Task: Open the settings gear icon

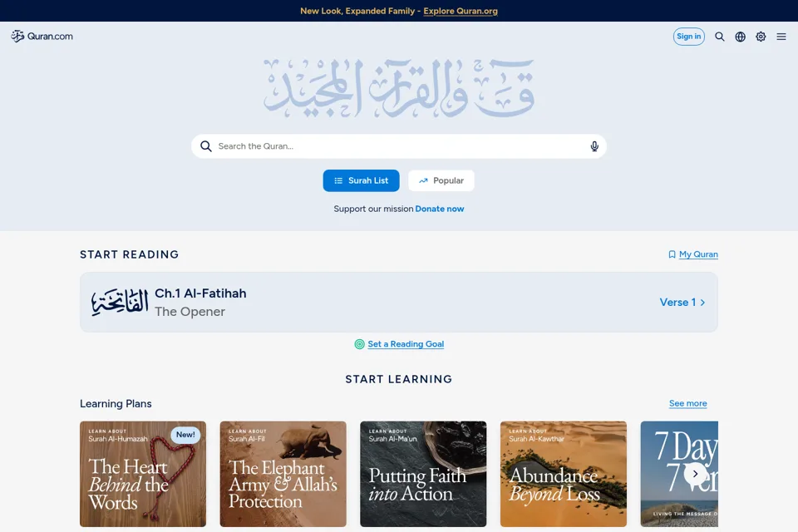Action: [x=761, y=37]
